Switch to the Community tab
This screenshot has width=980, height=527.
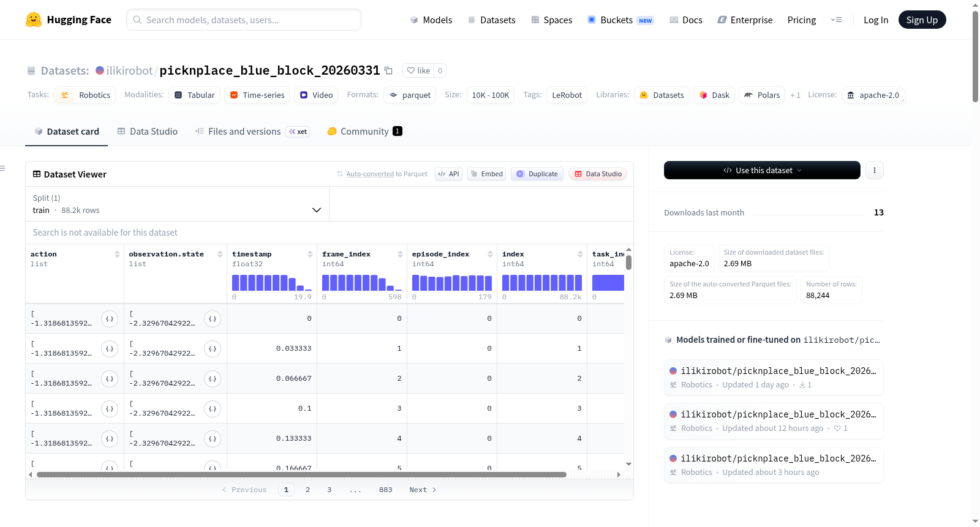365,131
